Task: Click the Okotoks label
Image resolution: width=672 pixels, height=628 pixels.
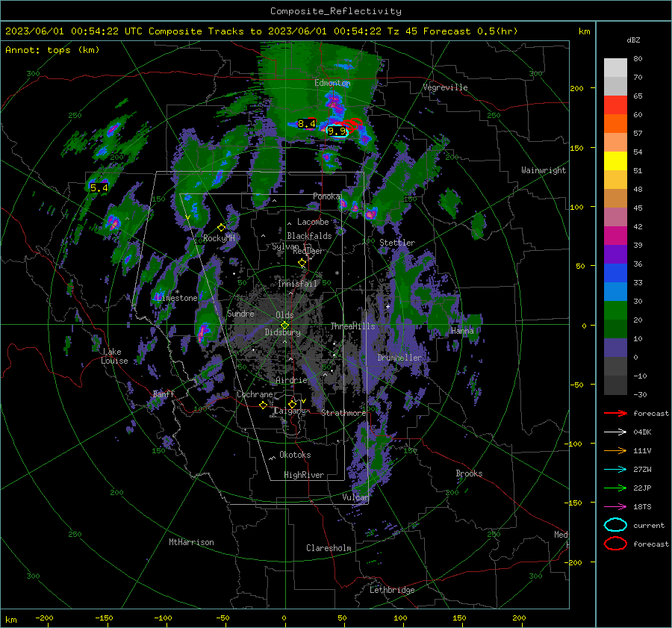Action: click(x=295, y=455)
